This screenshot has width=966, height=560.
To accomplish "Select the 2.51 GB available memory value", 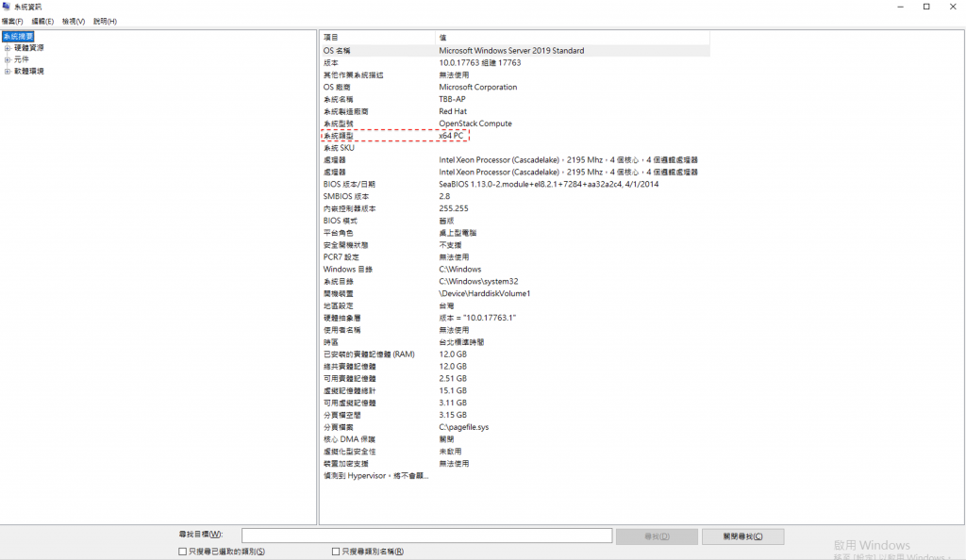I will tap(453, 378).
